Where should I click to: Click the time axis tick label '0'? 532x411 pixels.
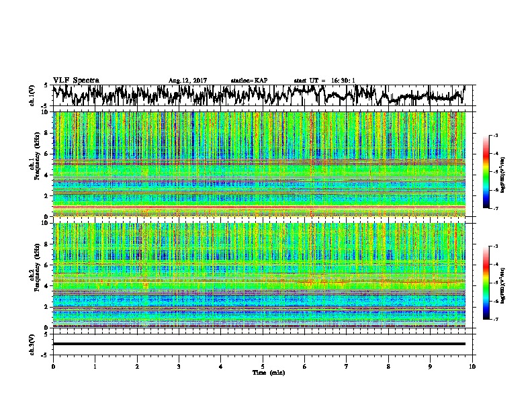(53, 367)
